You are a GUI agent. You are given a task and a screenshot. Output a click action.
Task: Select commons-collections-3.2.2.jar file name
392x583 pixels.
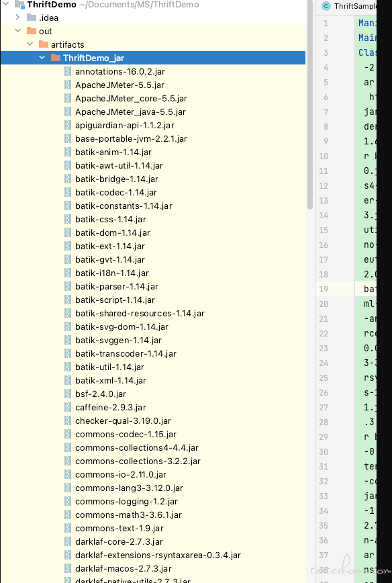click(x=138, y=461)
